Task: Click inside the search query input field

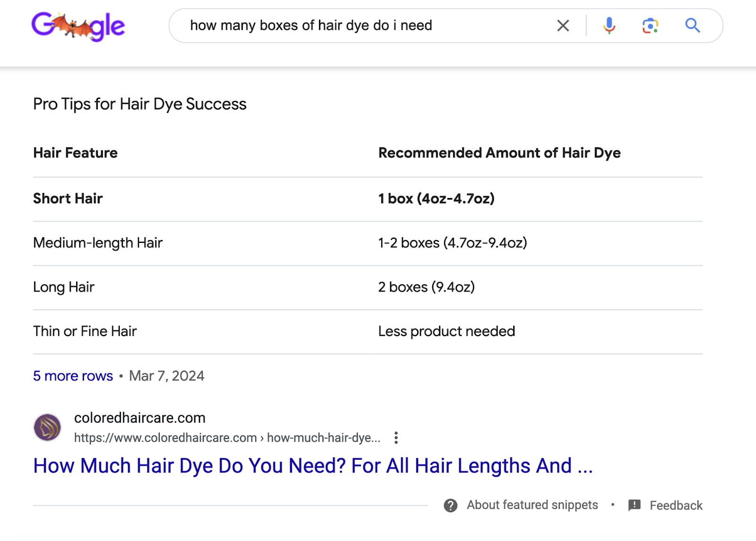Action: pyautogui.click(x=331, y=26)
